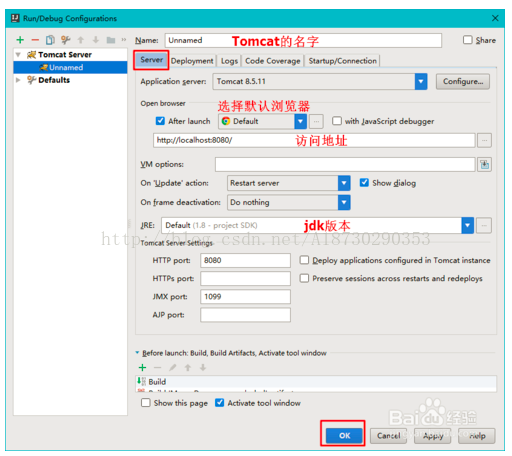This screenshot has width=512, height=456.
Task: Create new folder in configurations toolbar
Action: click(111, 40)
